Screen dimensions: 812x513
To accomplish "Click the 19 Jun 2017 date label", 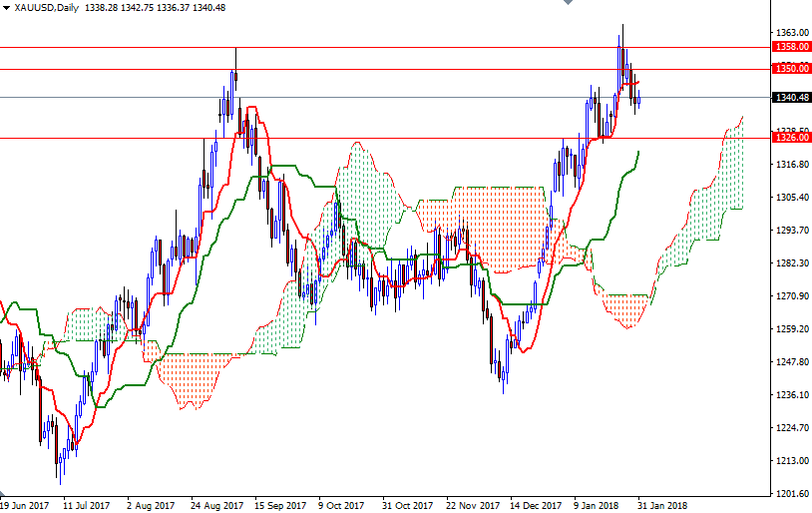I will pyautogui.click(x=25, y=506).
